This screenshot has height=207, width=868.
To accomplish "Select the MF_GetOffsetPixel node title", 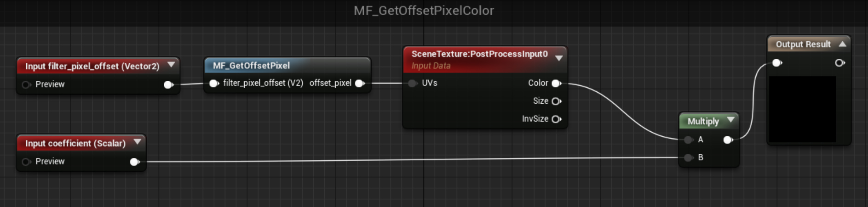I will (251, 66).
